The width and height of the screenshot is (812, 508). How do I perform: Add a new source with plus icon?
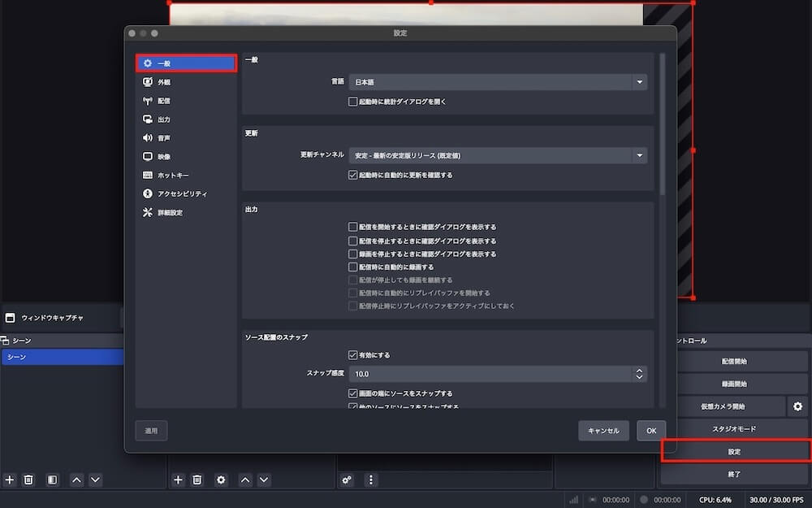click(x=178, y=480)
